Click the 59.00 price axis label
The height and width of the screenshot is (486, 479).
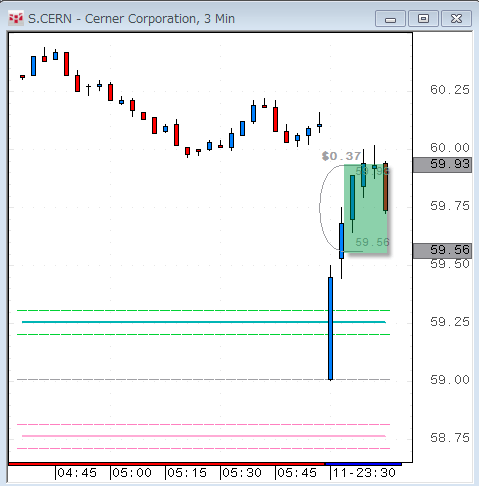coord(450,380)
